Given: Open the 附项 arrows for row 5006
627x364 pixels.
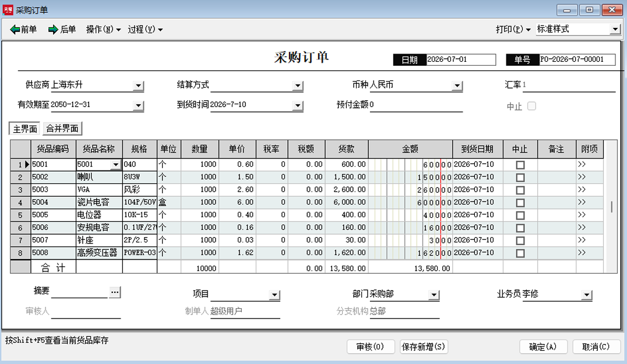Looking at the screenshot, I should (582, 227).
